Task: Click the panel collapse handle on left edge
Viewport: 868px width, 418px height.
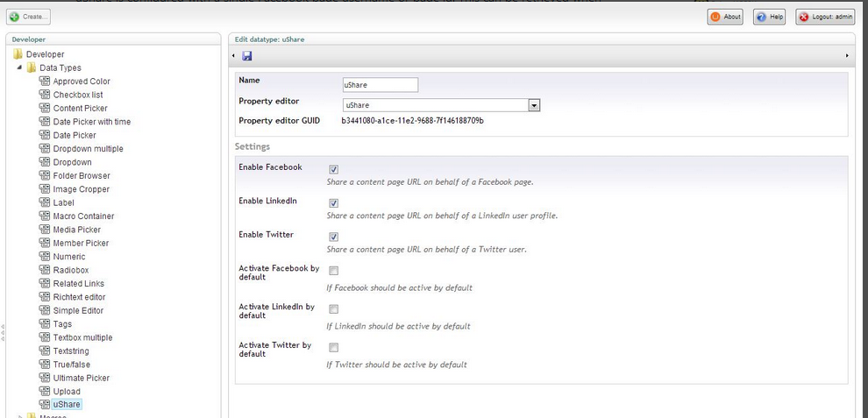Action: tap(3, 333)
